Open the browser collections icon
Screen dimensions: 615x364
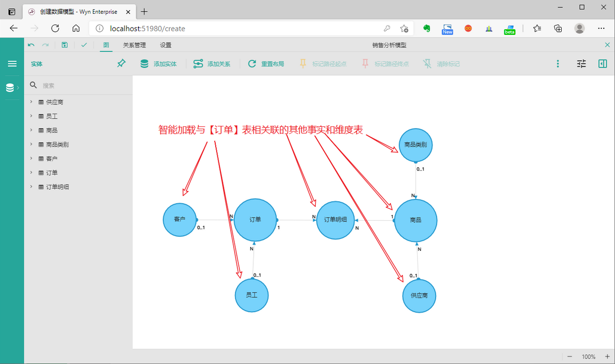pyautogui.click(x=558, y=29)
